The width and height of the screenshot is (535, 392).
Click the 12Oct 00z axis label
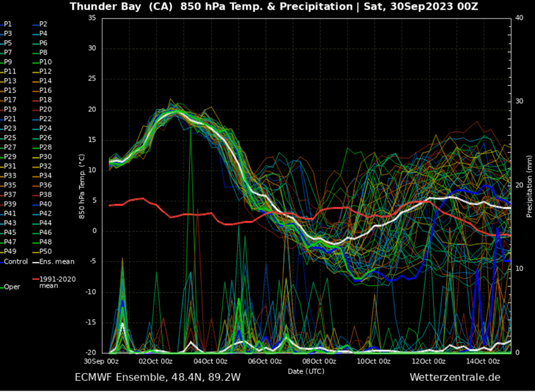point(428,361)
